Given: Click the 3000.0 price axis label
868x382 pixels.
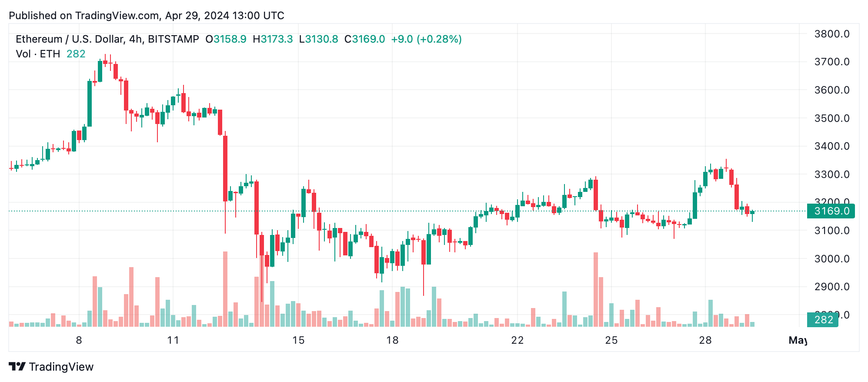Looking at the screenshot, I should (x=831, y=259).
